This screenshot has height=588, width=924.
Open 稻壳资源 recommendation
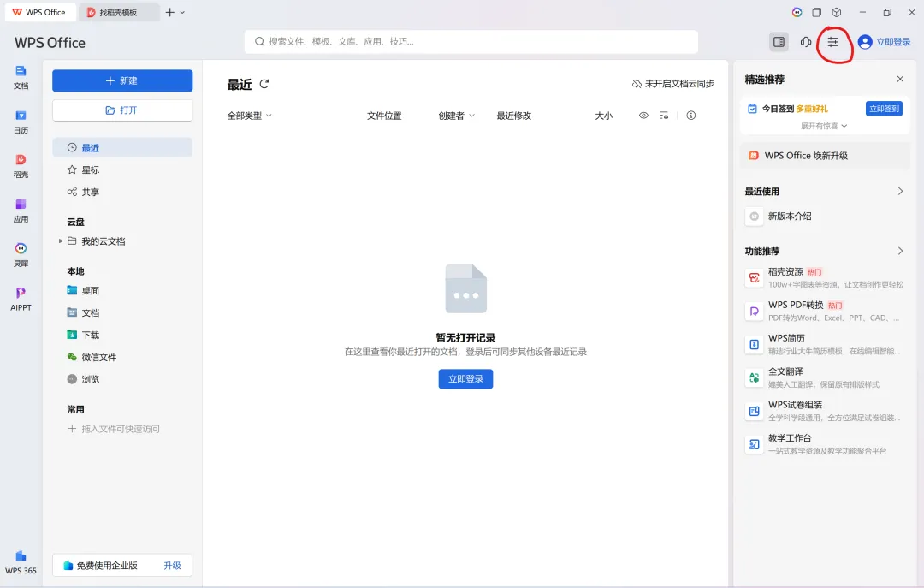[823, 278]
